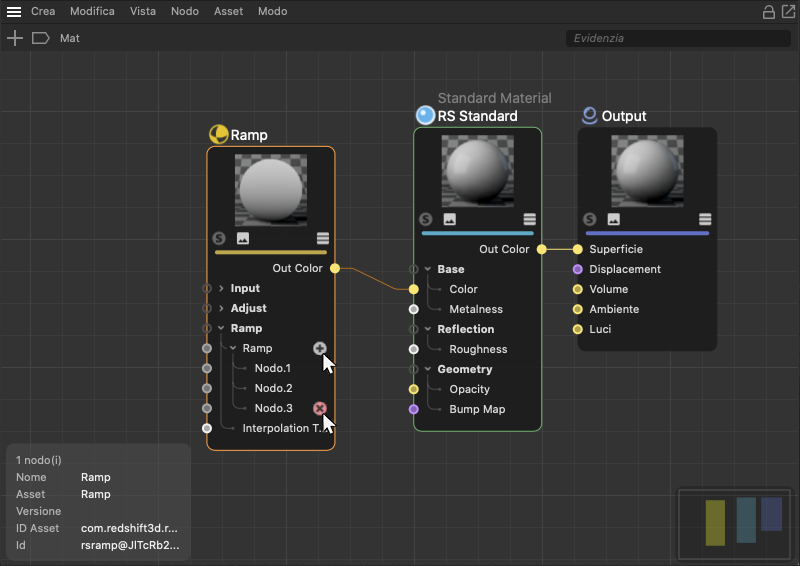Expand the Adjust group in Ramp node

221,308
